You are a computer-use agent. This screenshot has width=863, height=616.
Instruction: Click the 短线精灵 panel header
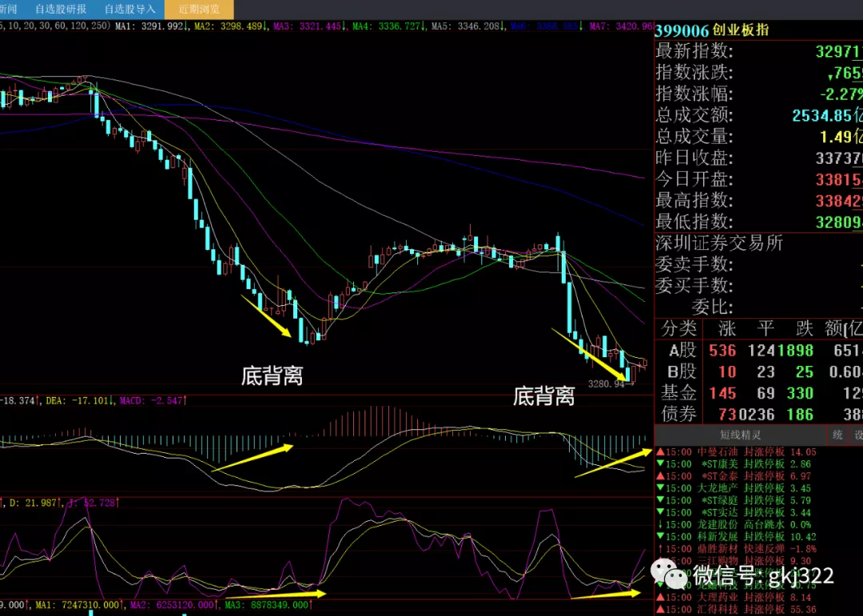tap(740, 435)
